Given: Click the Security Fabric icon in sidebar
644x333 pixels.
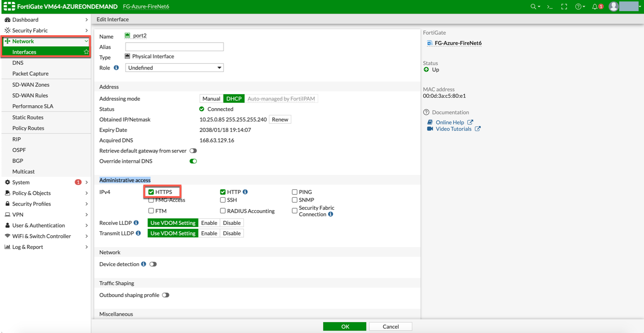Looking at the screenshot, I should [7, 30].
